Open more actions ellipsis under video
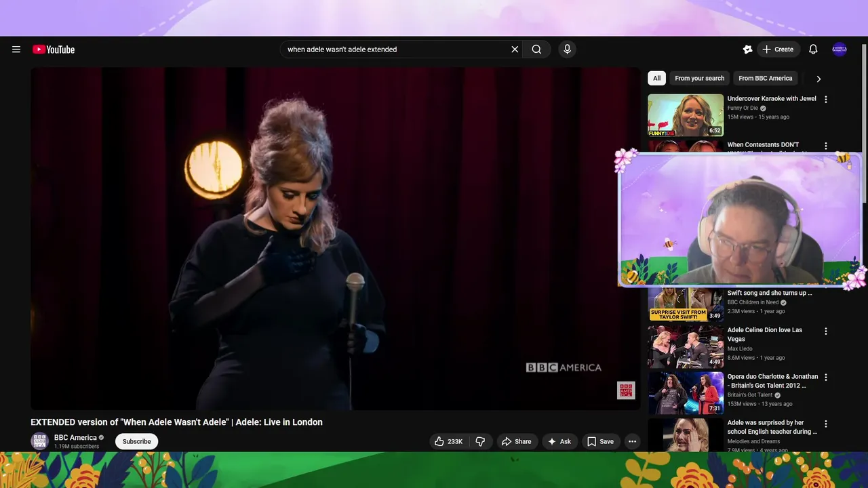 point(632,441)
